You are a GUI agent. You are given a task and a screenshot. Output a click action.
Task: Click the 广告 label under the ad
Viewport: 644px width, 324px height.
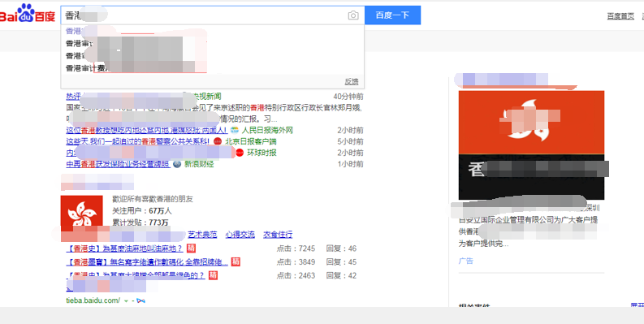(x=466, y=261)
